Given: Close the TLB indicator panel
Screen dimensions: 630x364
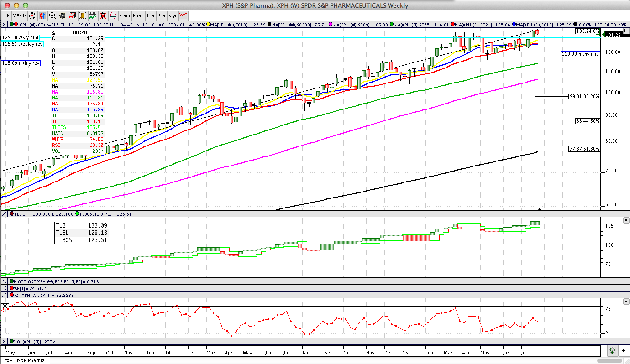Looking at the screenshot, I should (4, 213).
